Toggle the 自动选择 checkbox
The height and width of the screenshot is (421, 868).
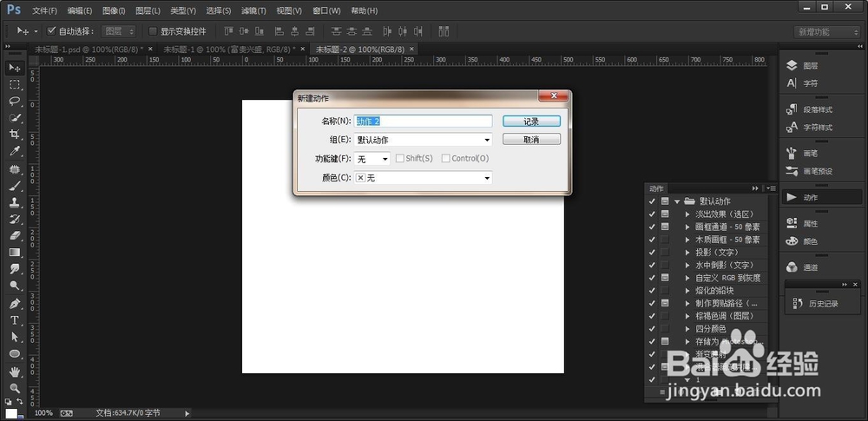click(x=52, y=31)
